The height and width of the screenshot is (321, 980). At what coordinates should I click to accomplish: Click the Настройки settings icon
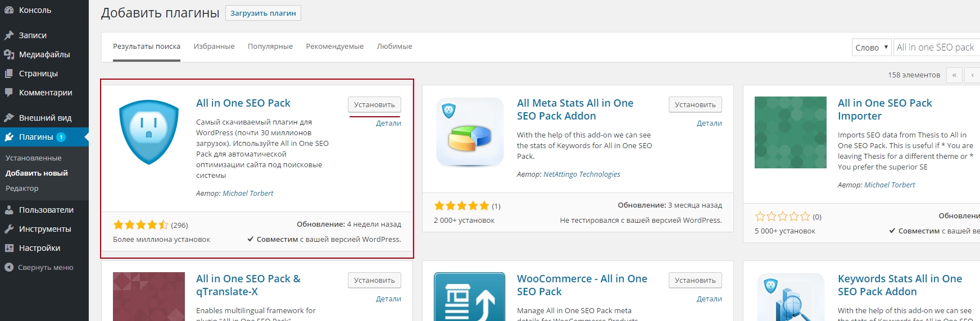pos(9,248)
